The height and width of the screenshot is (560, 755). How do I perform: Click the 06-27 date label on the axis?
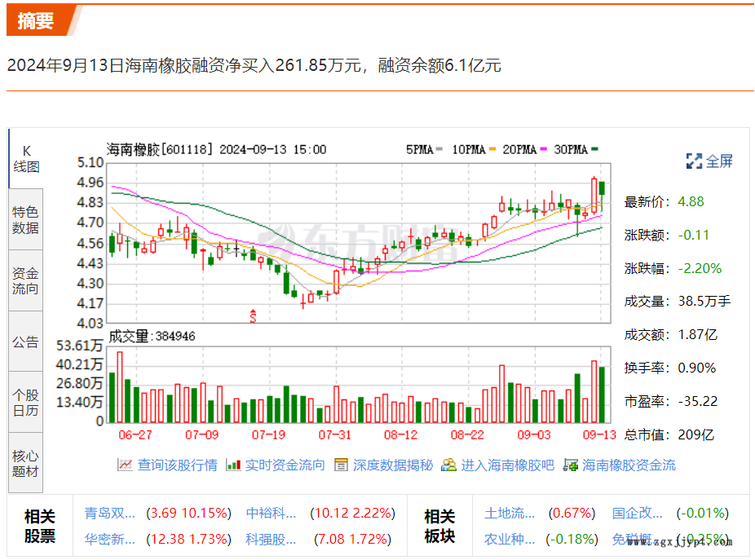click(x=135, y=434)
